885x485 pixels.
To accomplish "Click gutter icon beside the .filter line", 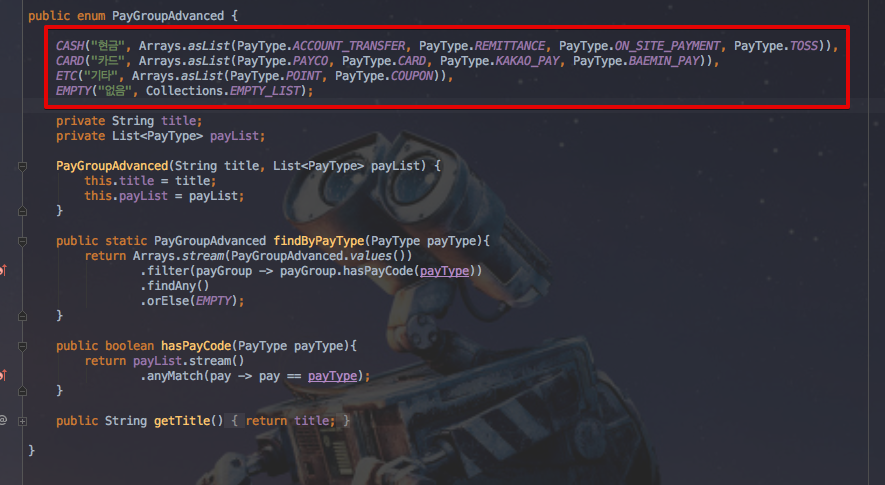I will click(x=3, y=271).
